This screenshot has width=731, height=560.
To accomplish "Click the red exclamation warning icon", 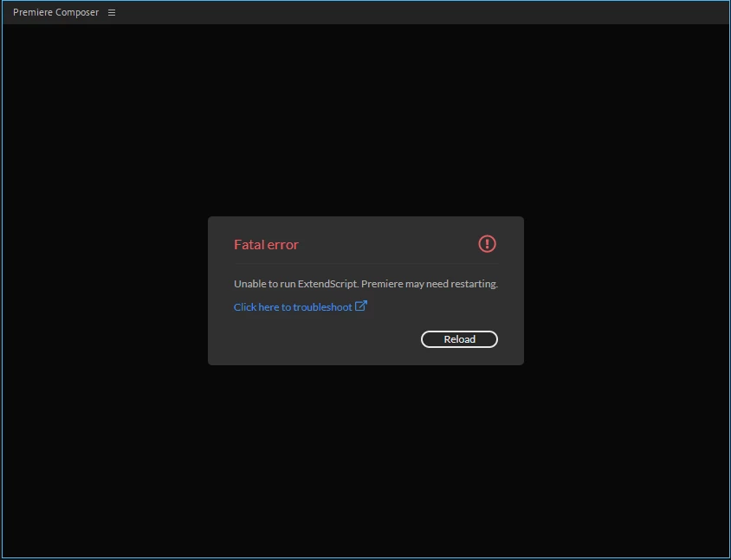I will coord(487,244).
